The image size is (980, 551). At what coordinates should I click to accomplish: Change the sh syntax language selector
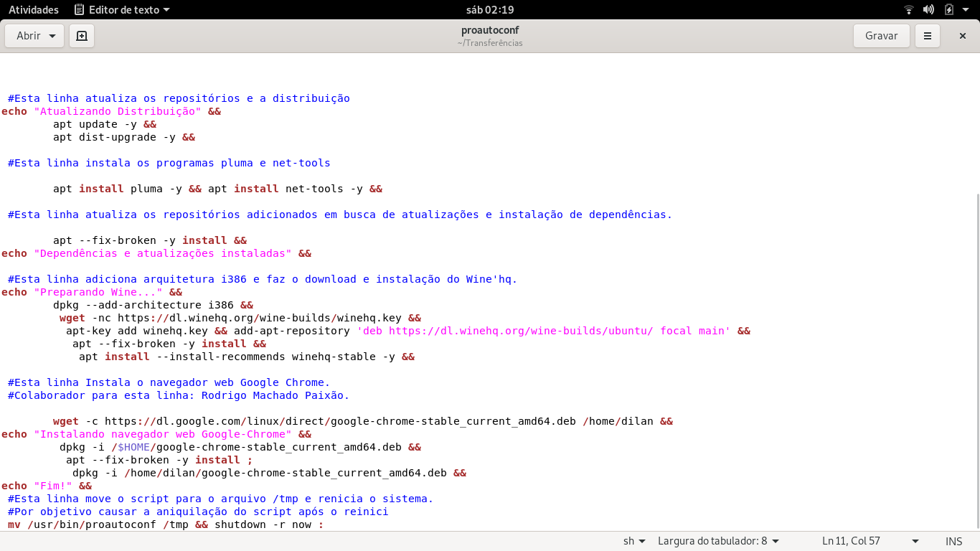pyautogui.click(x=634, y=542)
